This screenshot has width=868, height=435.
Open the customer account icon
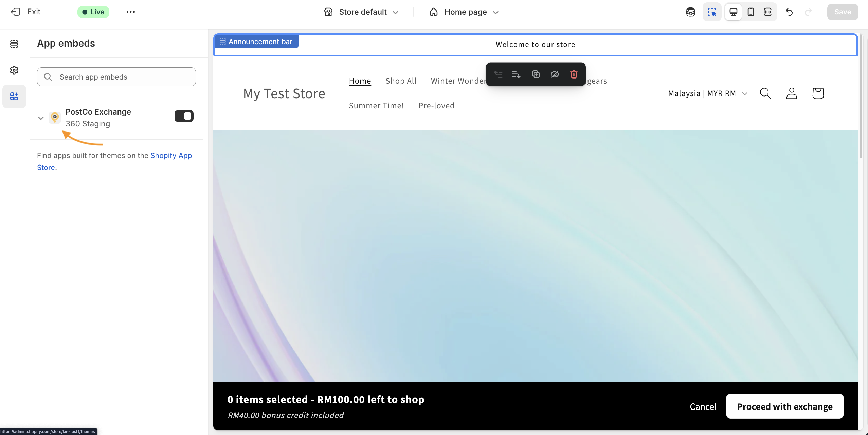792,93
